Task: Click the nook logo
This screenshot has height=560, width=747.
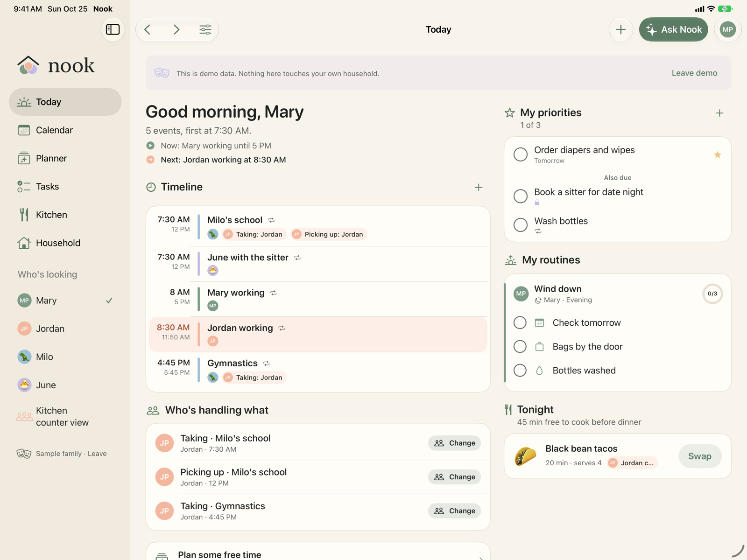Action: 56,65
